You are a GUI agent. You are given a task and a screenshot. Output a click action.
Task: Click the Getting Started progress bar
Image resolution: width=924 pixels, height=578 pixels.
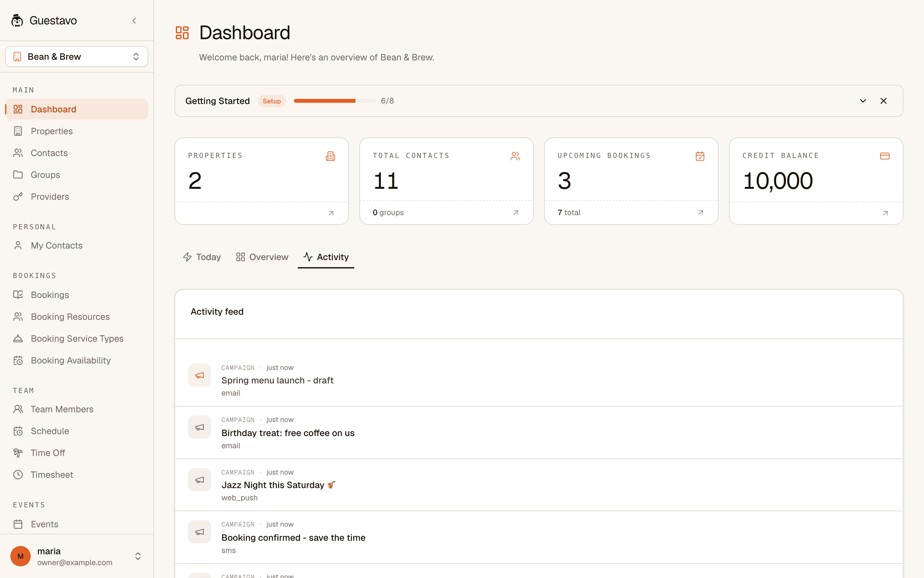335,101
